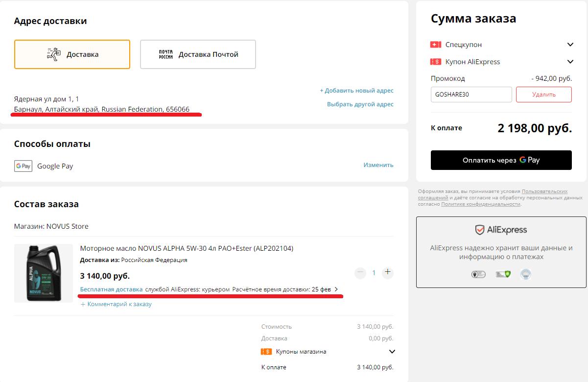
Task: Add a Комментарий к заказу
Action: [116, 304]
